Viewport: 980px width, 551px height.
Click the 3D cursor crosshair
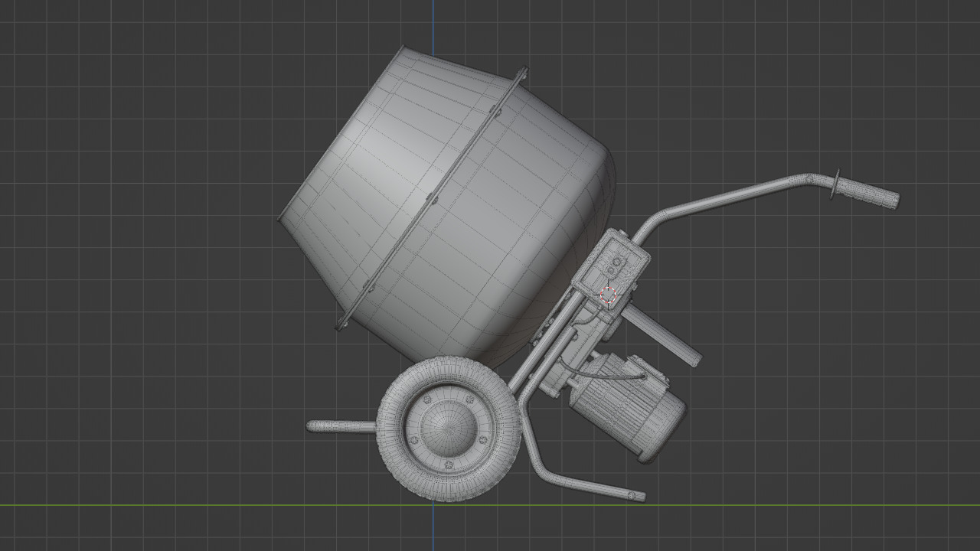609,295
